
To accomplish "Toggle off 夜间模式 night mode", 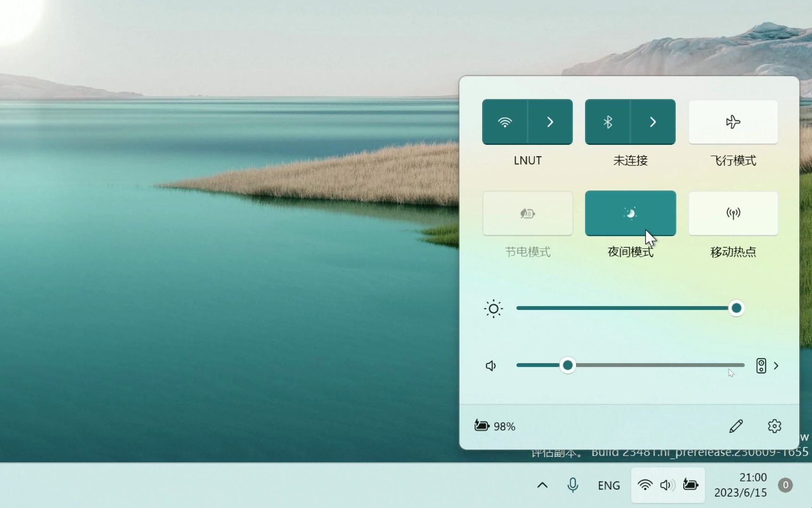I will pyautogui.click(x=630, y=213).
